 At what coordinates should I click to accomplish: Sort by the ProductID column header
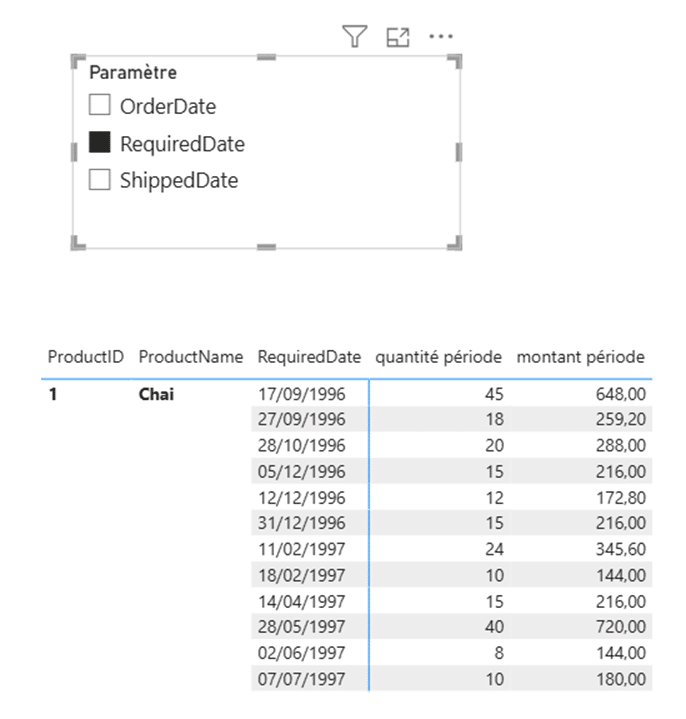tap(85, 357)
